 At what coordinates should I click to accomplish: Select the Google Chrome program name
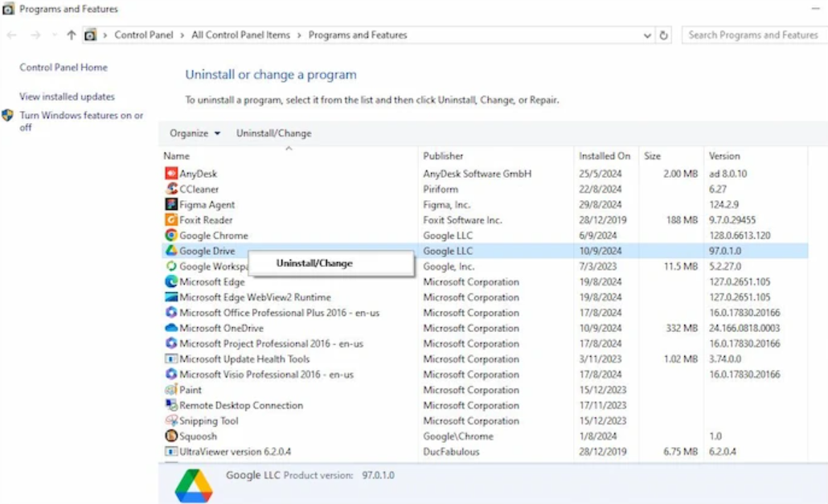213,236
